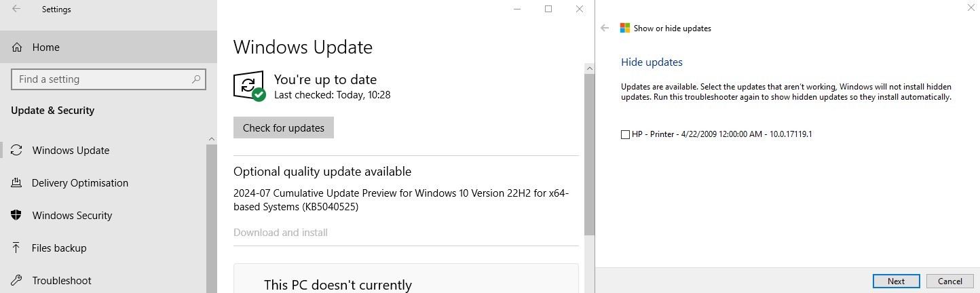
Task: Click the Find a setting search box
Action: click(102, 79)
